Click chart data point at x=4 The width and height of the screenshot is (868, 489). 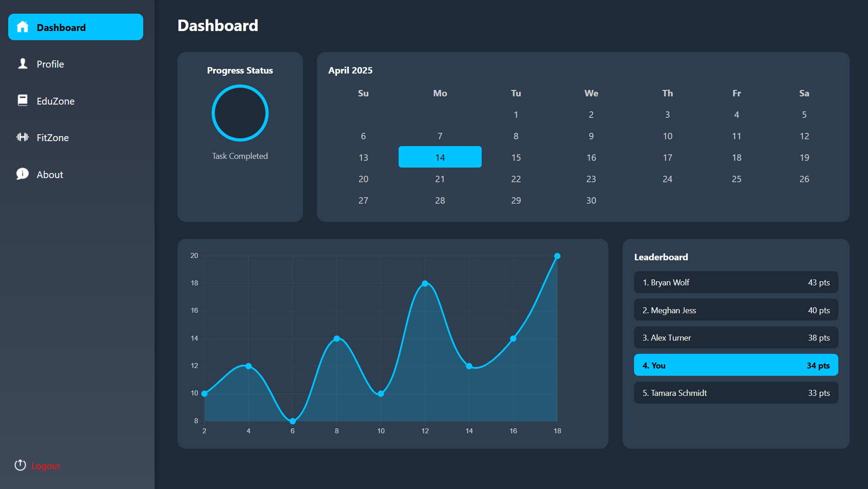(x=249, y=366)
